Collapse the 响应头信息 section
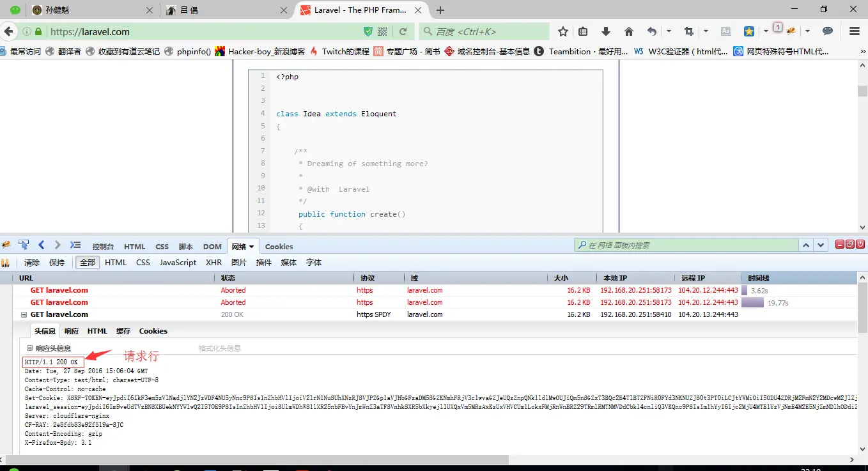 point(29,348)
